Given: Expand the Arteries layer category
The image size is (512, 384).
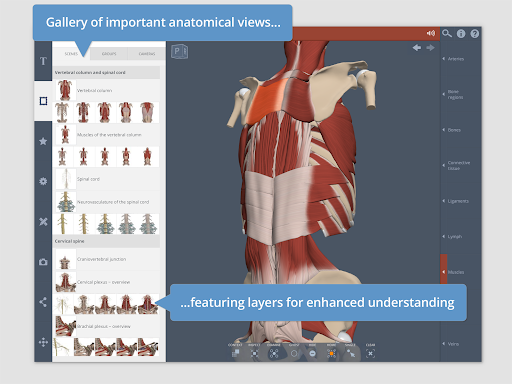Looking at the screenshot, I should pos(454,59).
